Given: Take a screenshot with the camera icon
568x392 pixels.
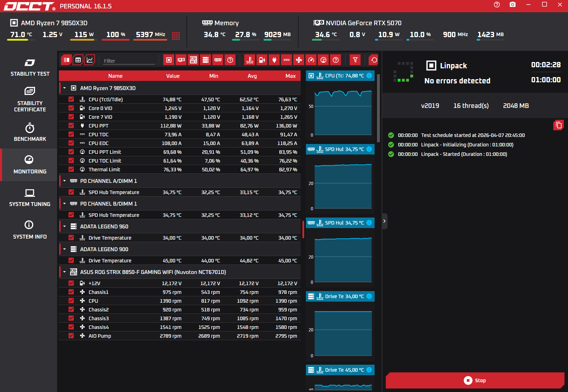Looking at the screenshot, I should 513,5.
